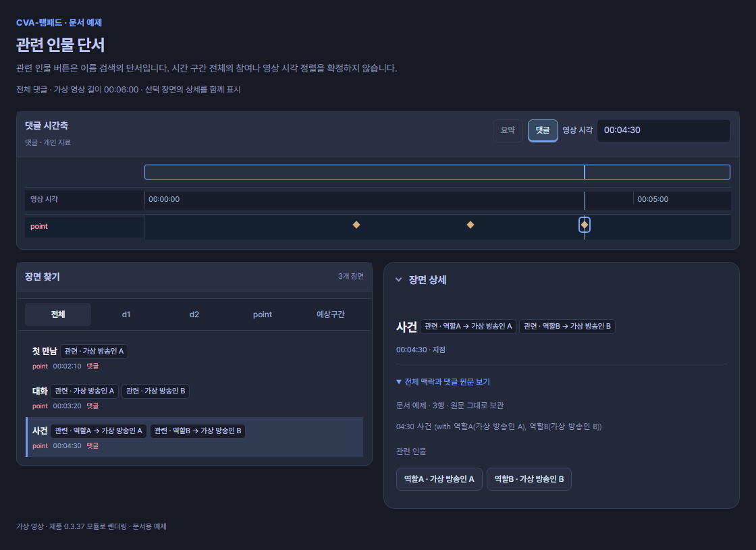Image resolution: width=756 pixels, height=550 pixels.
Task: Click 역할B → 가상 방송인 B chip in detail header
Action: click(567, 327)
